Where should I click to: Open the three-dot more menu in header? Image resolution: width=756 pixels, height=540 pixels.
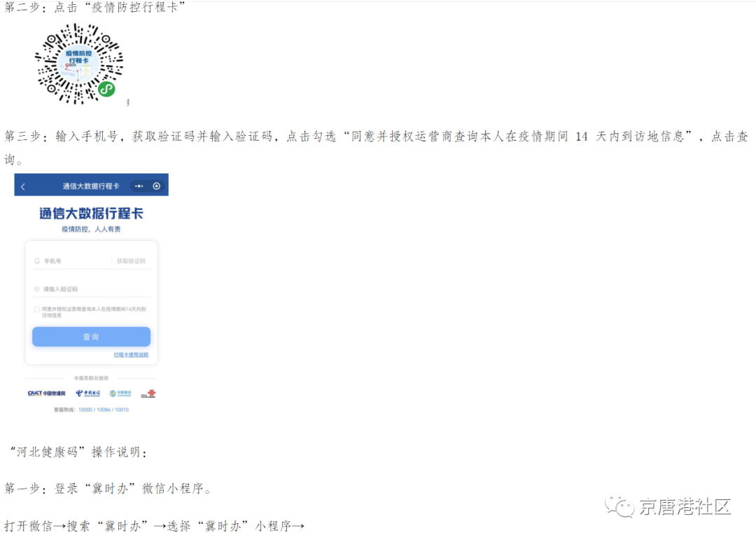[x=139, y=186]
